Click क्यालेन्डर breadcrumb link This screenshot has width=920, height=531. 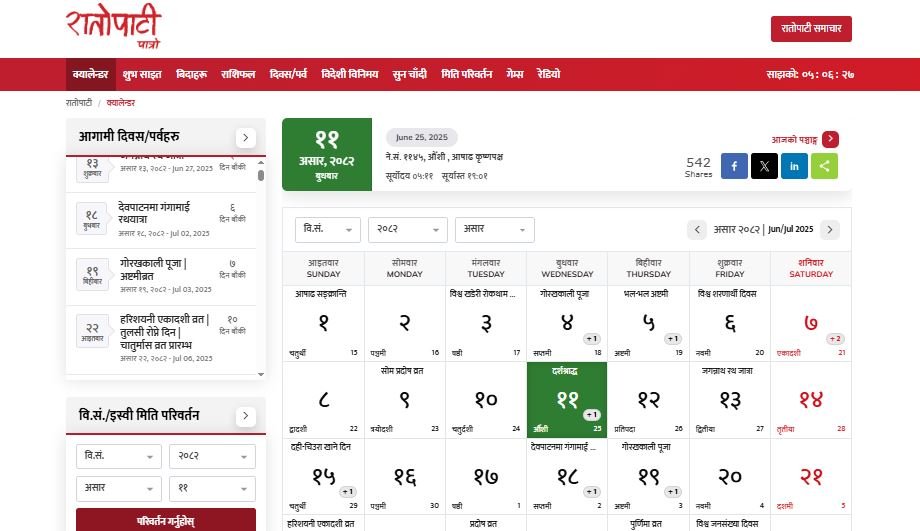(x=121, y=103)
